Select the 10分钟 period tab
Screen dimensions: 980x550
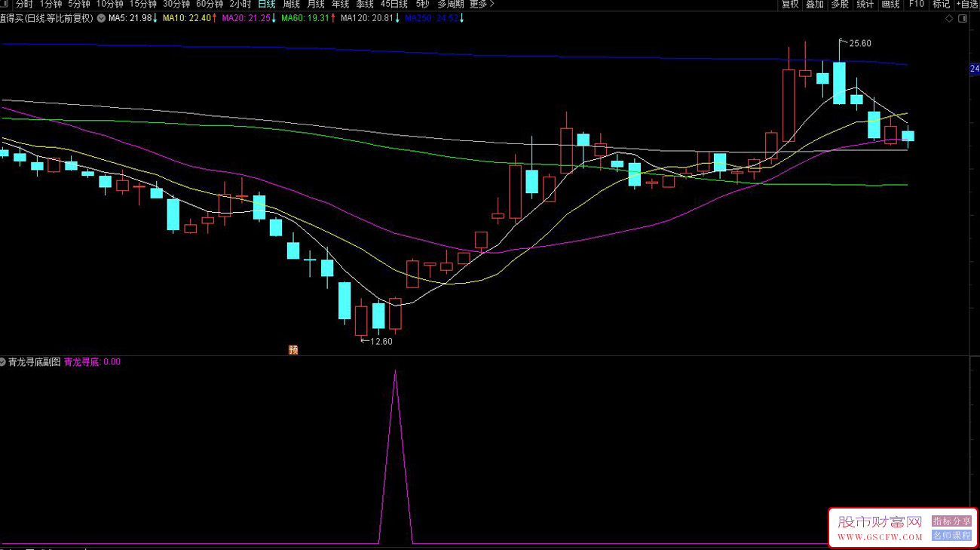point(109,4)
